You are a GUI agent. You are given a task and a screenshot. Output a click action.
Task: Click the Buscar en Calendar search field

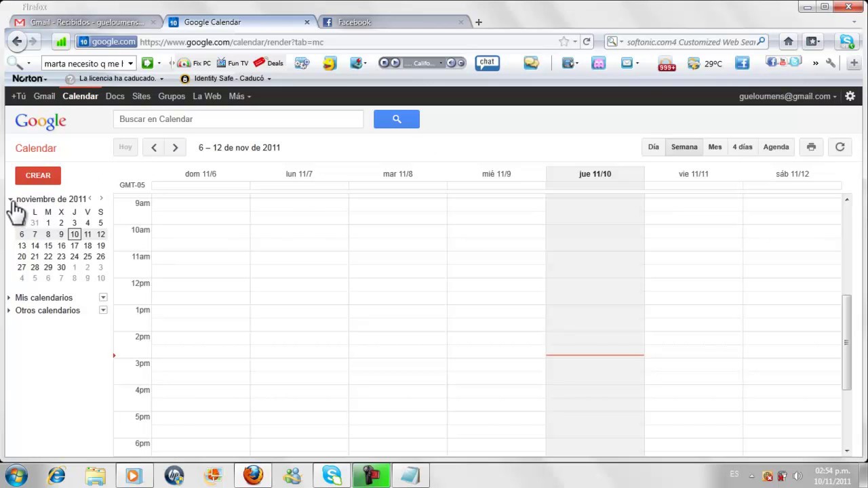coord(238,119)
